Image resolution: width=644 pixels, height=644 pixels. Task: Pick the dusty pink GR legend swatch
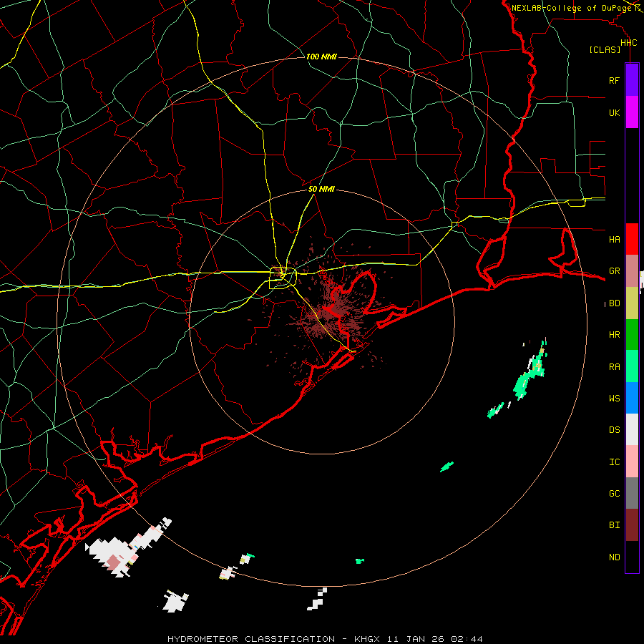(x=632, y=270)
